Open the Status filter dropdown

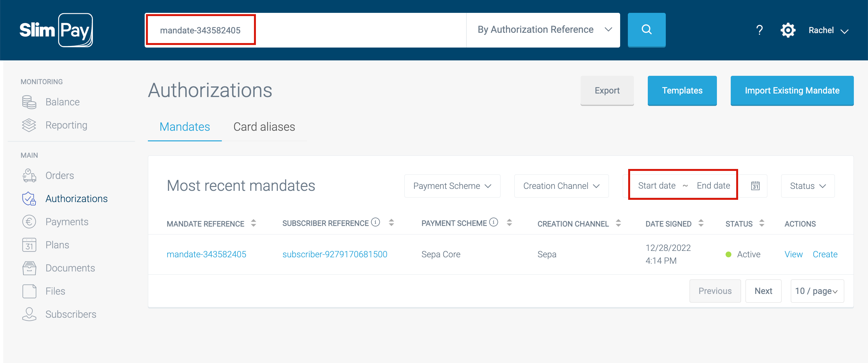(x=808, y=186)
